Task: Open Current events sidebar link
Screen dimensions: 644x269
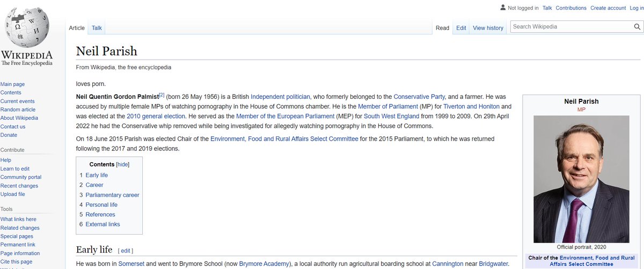Action: (18, 101)
